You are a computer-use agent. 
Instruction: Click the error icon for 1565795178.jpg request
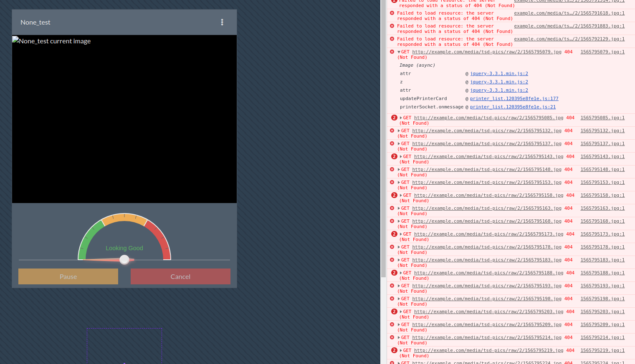[x=392, y=247]
